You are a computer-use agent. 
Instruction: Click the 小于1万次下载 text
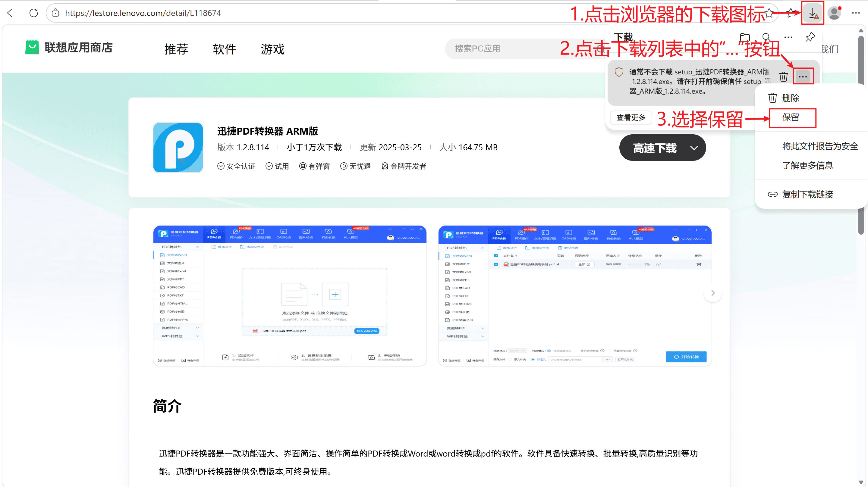point(314,147)
